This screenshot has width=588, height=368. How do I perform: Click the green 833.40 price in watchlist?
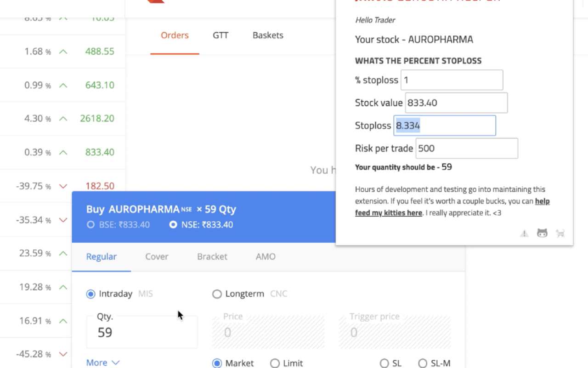(x=100, y=152)
